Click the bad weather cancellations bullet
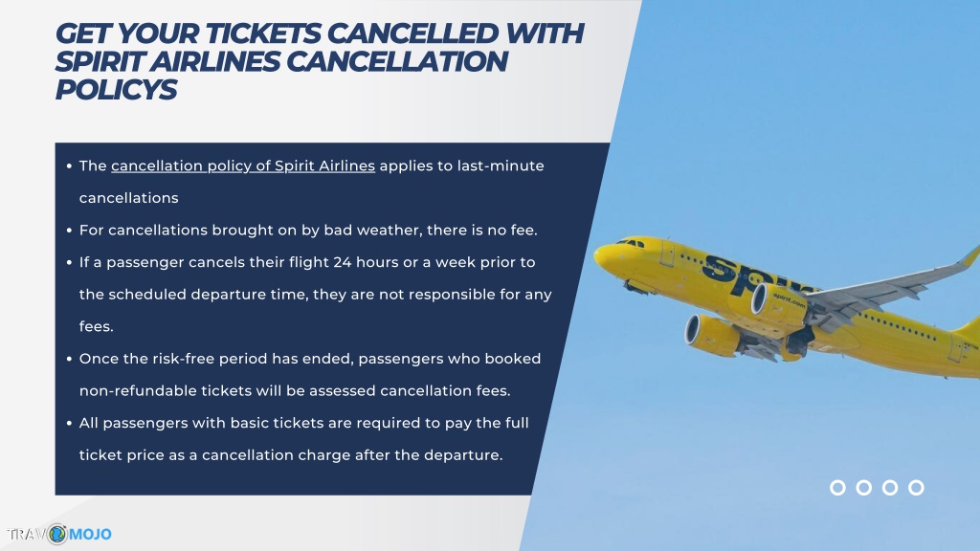Image resolution: width=980 pixels, height=551 pixels. tap(308, 231)
